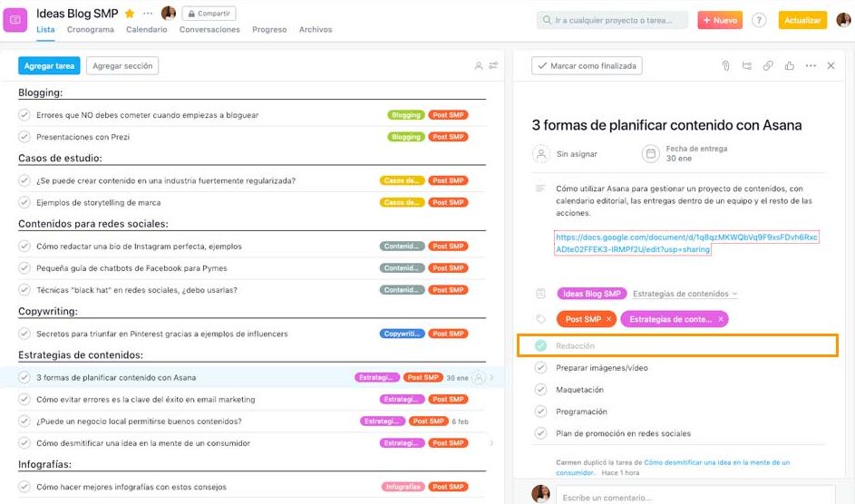The image size is (855, 504).
Task: Complete task 'Ejemplos de storytelling de marca'
Action: click(24, 202)
